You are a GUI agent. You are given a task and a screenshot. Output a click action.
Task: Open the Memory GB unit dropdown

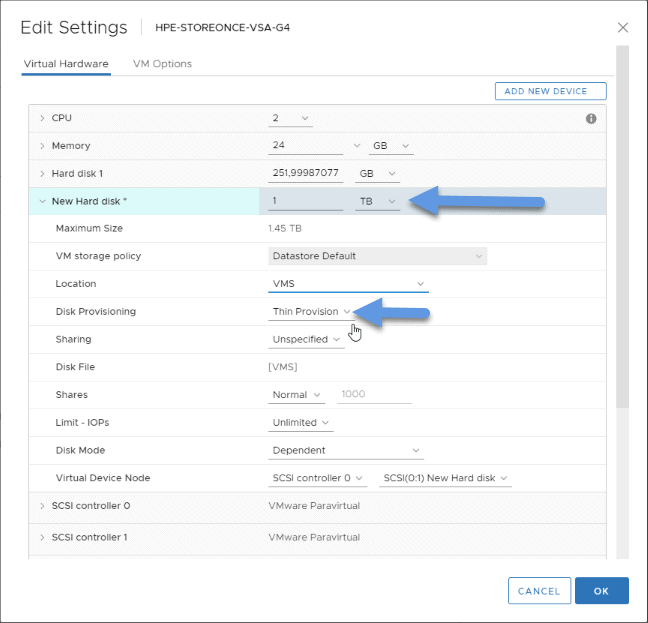pyautogui.click(x=391, y=146)
